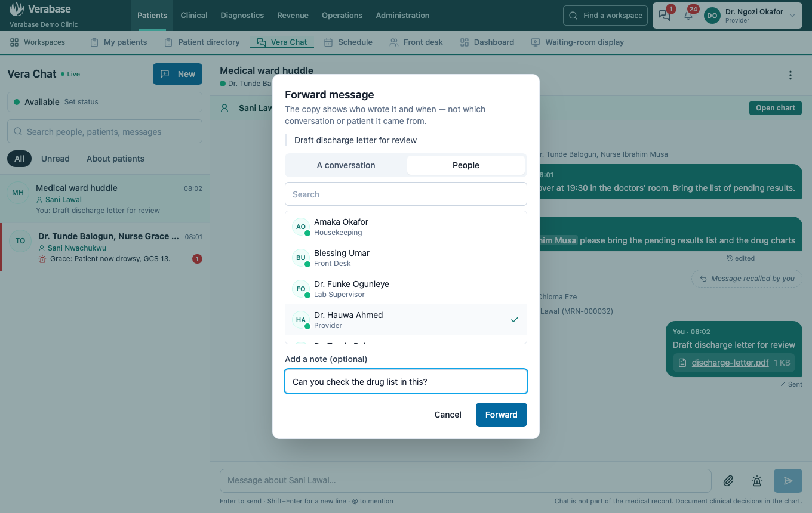Screen dimensions: 812x513
Task: Click the MH conversation avatar
Action: pos(18,193)
